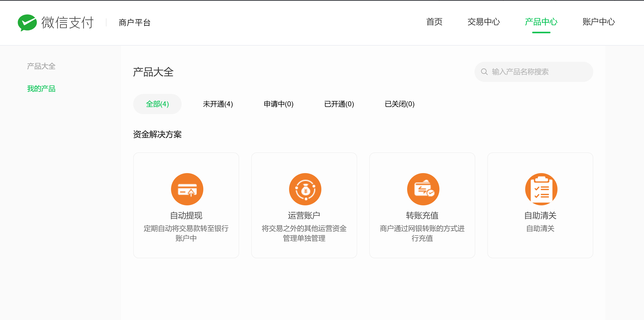644x320 pixels.
Task: Show the 已关闭(0) filter tab
Action: (400, 104)
